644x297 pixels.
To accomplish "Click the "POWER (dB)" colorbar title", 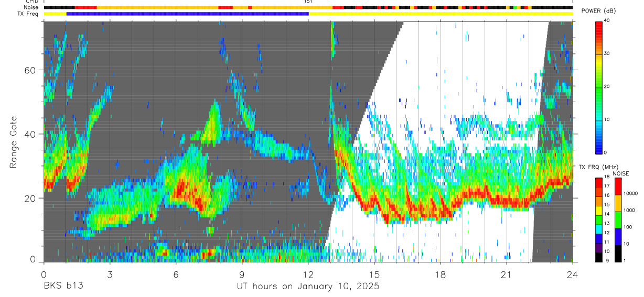I will pos(598,11).
